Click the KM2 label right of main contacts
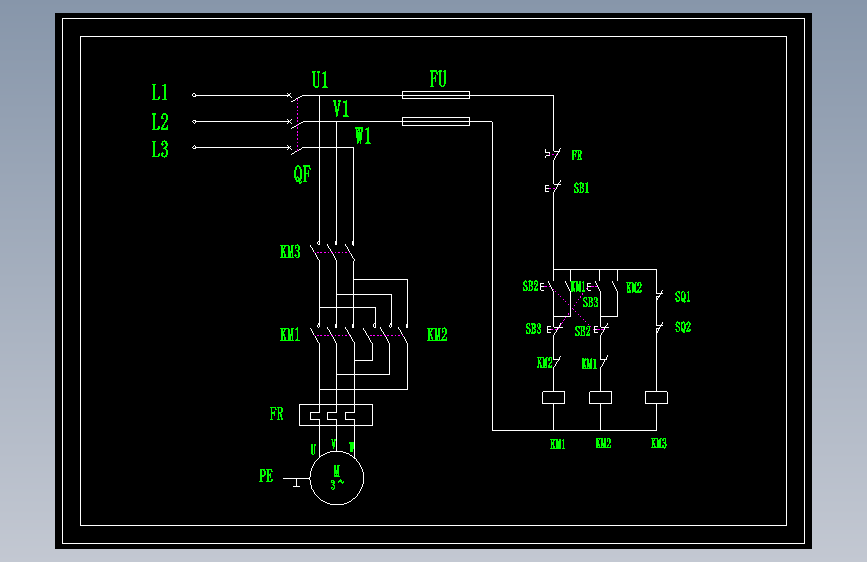867x562 pixels. pos(437,335)
